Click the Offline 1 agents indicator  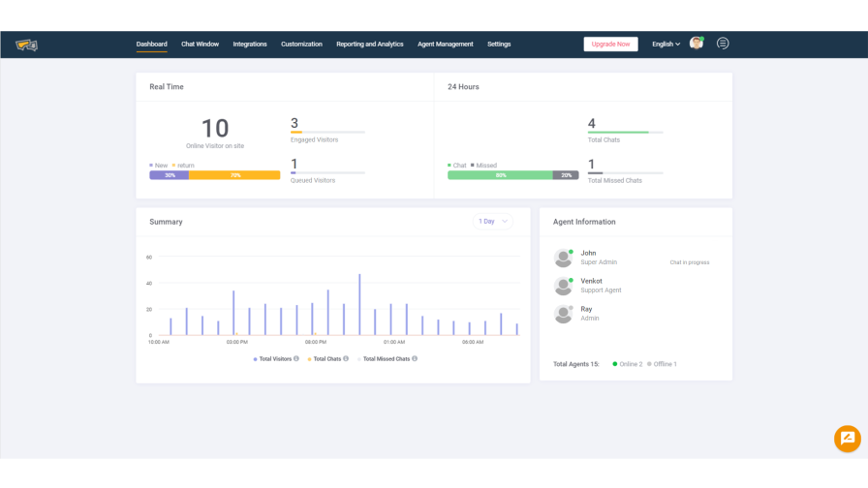(662, 364)
